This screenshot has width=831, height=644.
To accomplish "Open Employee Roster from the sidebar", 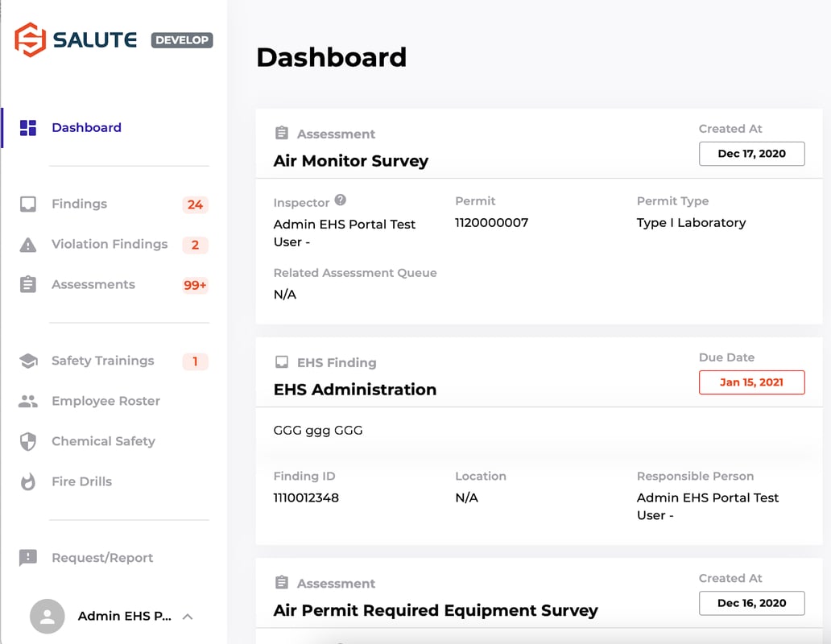I will pos(105,401).
